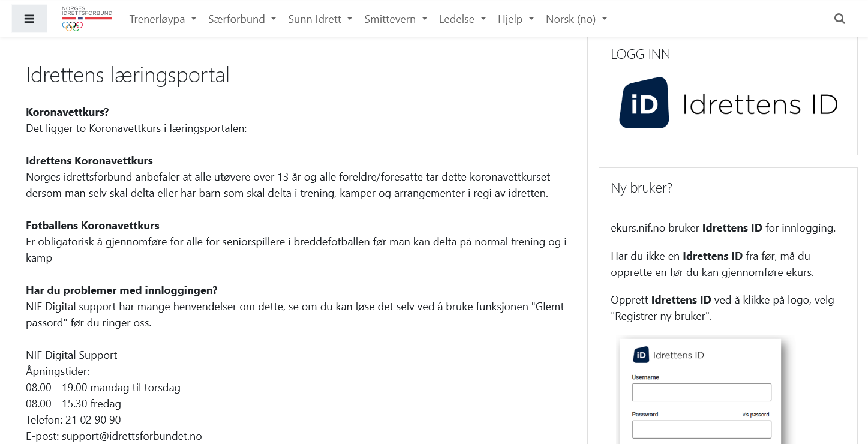Click the Idrettens ID login logo
Image resolution: width=868 pixels, height=444 pixels.
[728, 103]
